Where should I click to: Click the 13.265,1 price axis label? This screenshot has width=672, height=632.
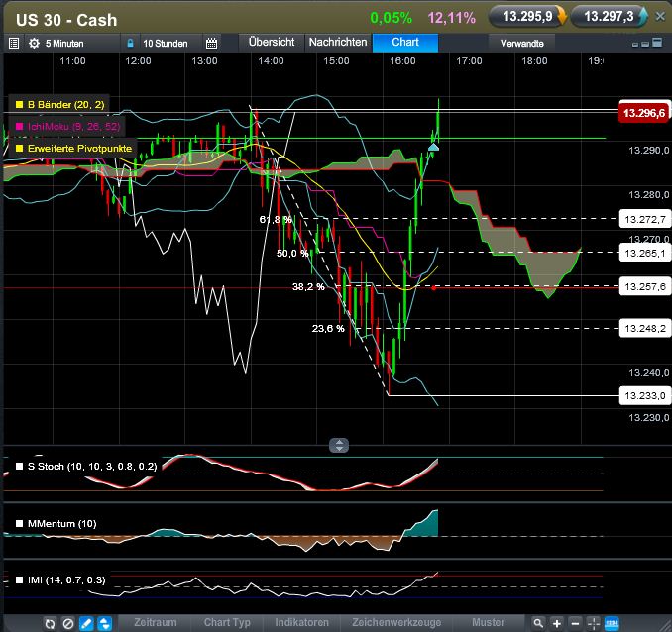pos(645,253)
